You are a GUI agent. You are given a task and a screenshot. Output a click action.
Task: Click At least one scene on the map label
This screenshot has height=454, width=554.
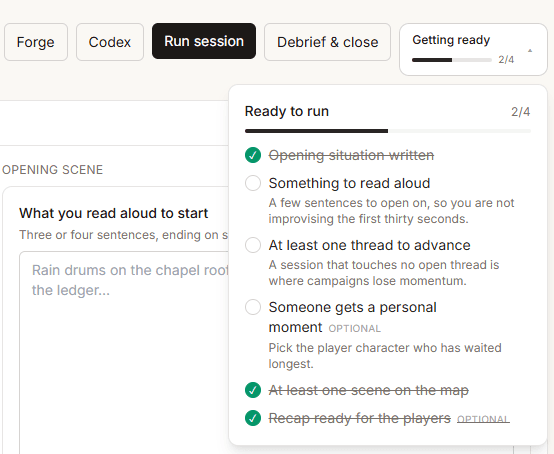(x=369, y=390)
